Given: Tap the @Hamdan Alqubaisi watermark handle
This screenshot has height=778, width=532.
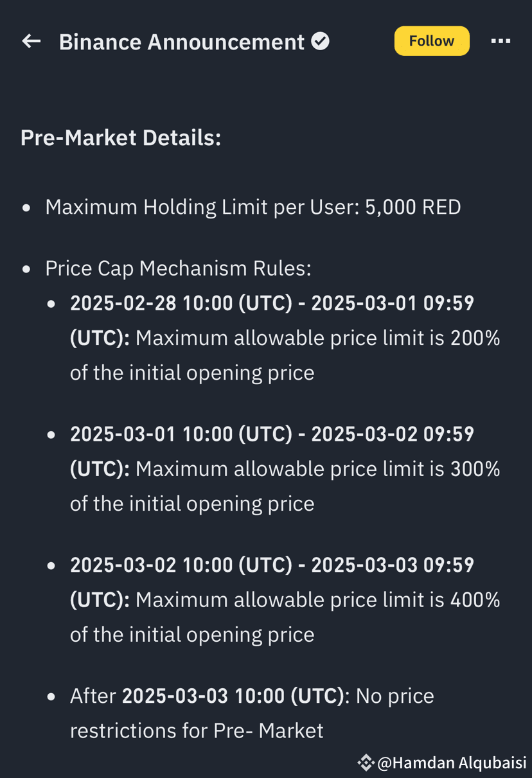Looking at the screenshot, I should coord(452,763).
